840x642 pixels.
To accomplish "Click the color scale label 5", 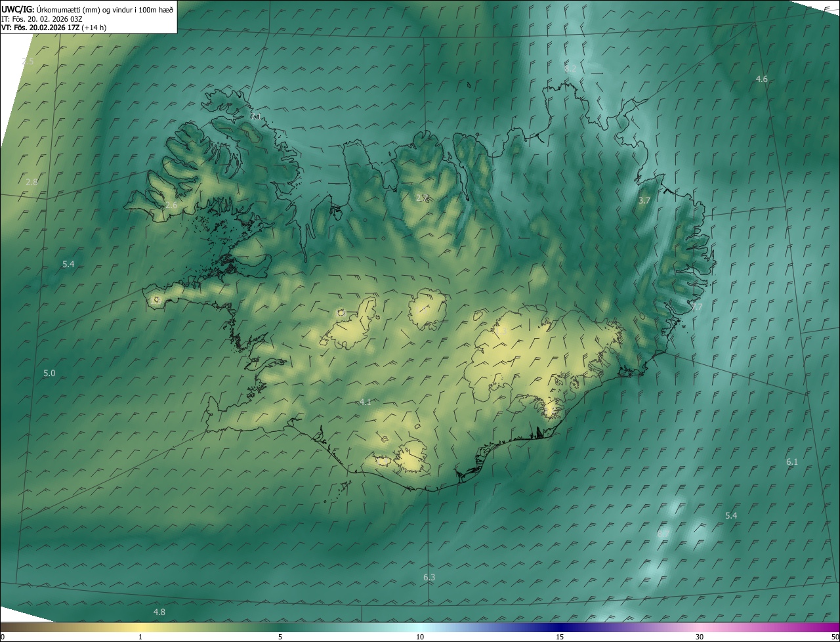I will point(280,637).
